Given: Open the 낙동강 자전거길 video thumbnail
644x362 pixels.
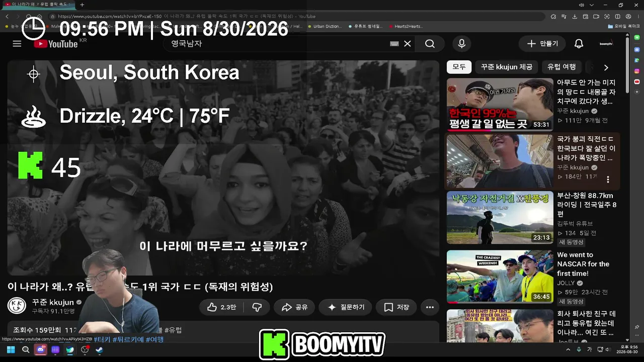Looking at the screenshot, I should pyautogui.click(x=500, y=218).
